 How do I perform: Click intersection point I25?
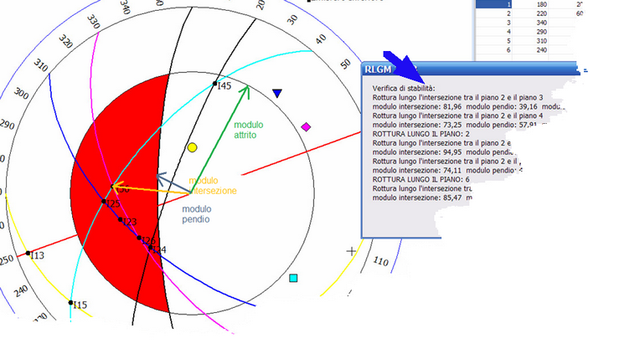click(104, 202)
